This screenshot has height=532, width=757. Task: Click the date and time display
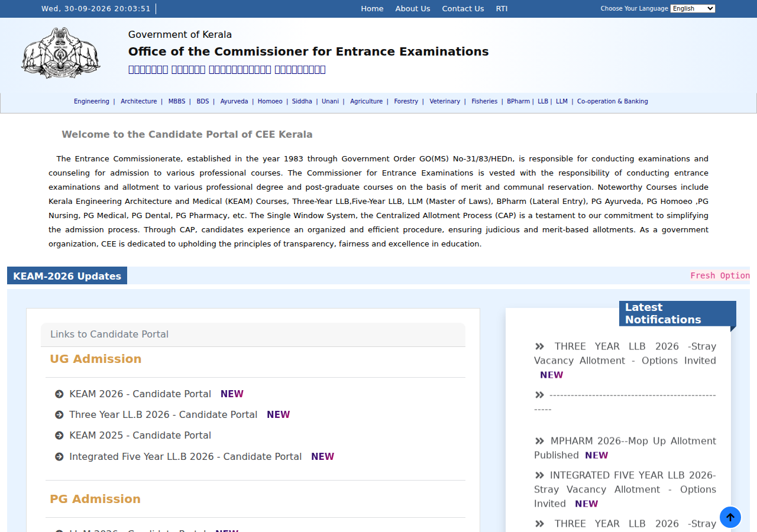[x=96, y=9]
